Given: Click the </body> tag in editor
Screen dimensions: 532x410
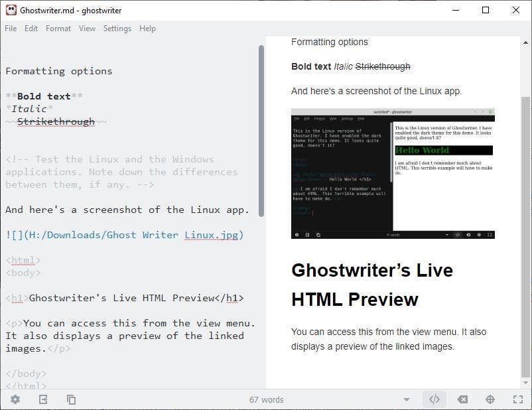Looking at the screenshot, I should [x=26, y=374].
